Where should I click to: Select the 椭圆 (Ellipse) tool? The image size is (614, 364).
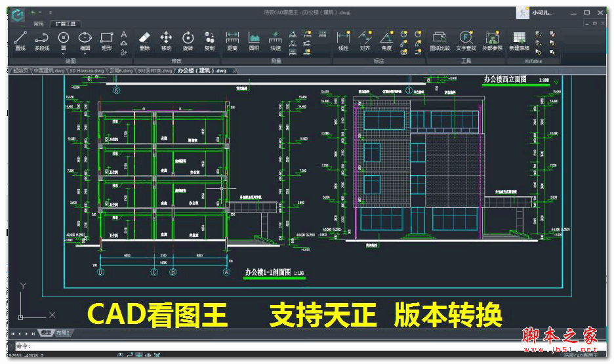click(x=85, y=41)
